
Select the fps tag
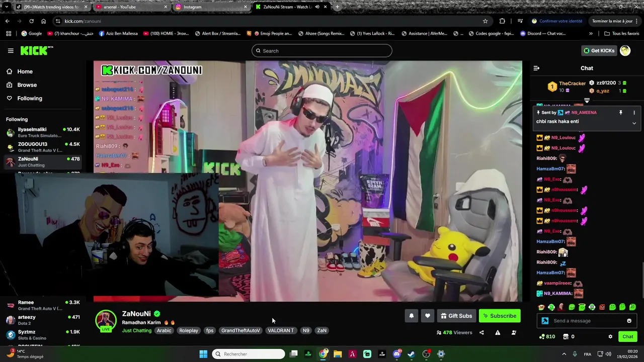[210, 330]
